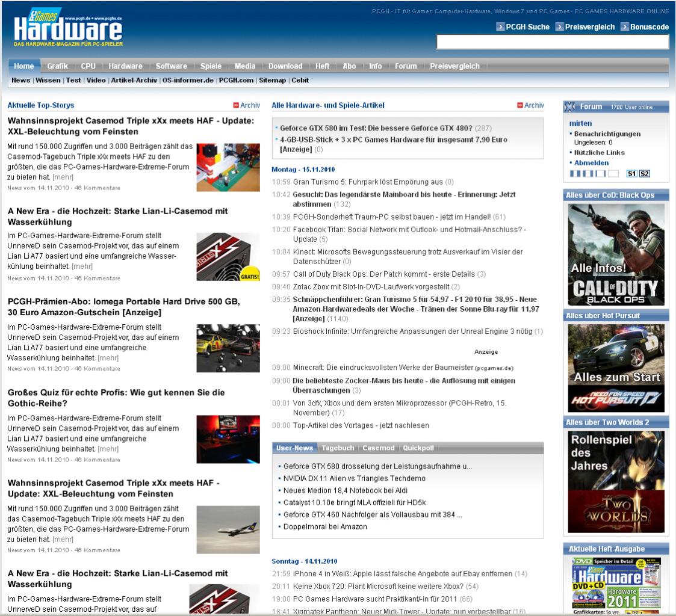Image resolution: width=676 pixels, height=616 pixels.
Task: Open the Geforce GTX 580 im Test article
Action: pos(376,128)
